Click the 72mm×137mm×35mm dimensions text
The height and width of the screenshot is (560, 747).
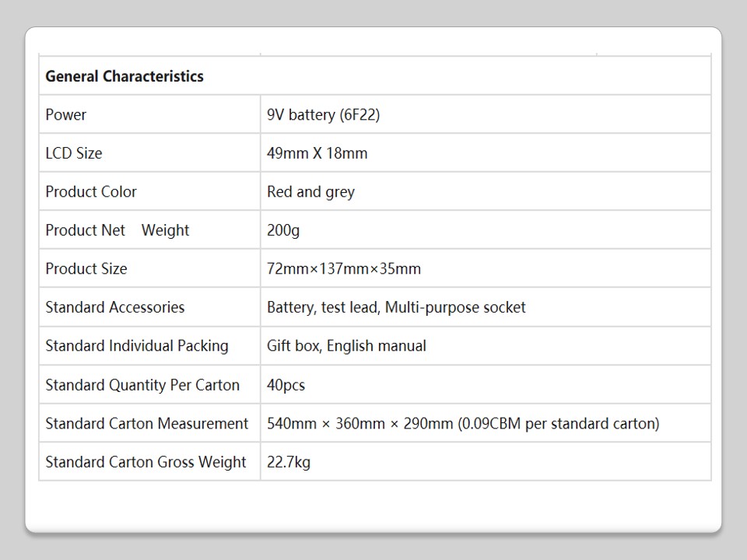tap(343, 269)
